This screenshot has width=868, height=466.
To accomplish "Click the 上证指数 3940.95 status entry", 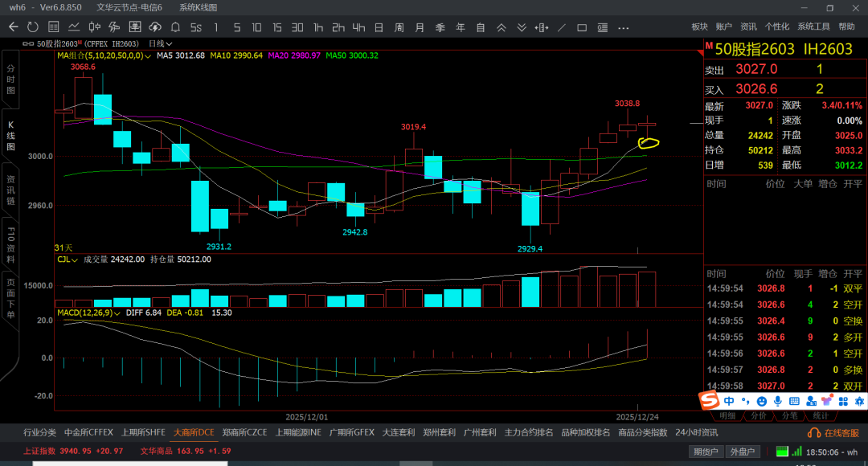I will pos(73,451).
